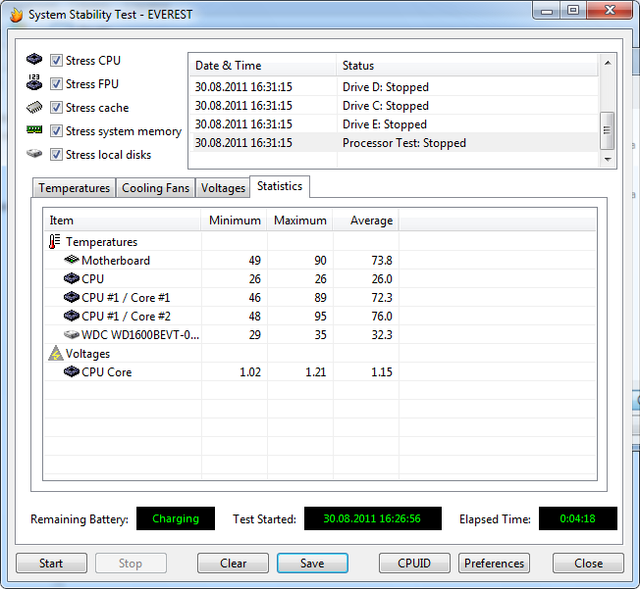Toggle the Stress FPU checkbox
This screenshot has width=640, height=589.
[x=57, y=84]
